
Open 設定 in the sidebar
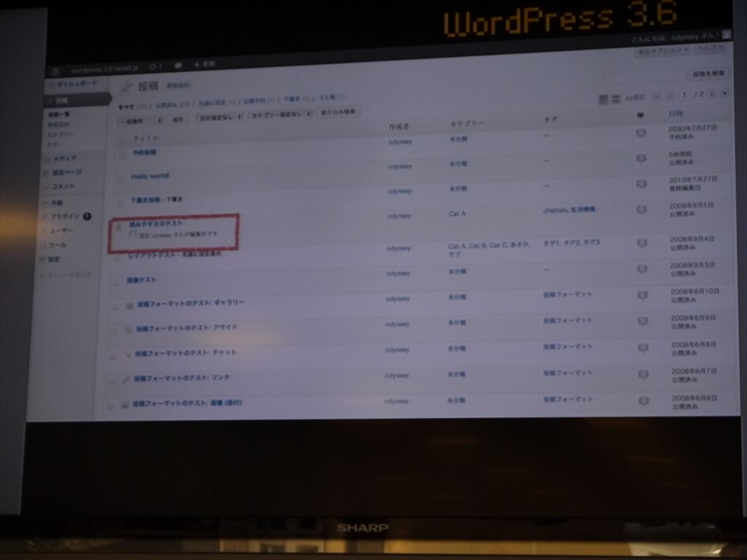point(54,260)
